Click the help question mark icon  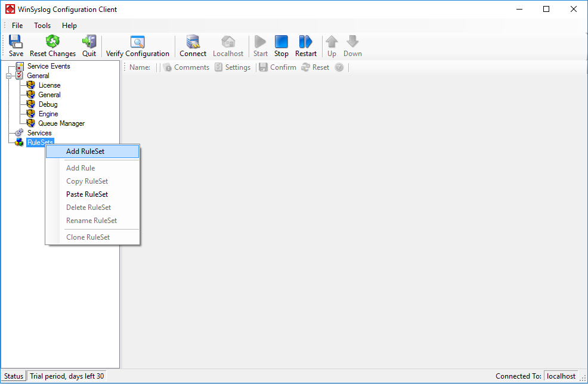[339, 67]
